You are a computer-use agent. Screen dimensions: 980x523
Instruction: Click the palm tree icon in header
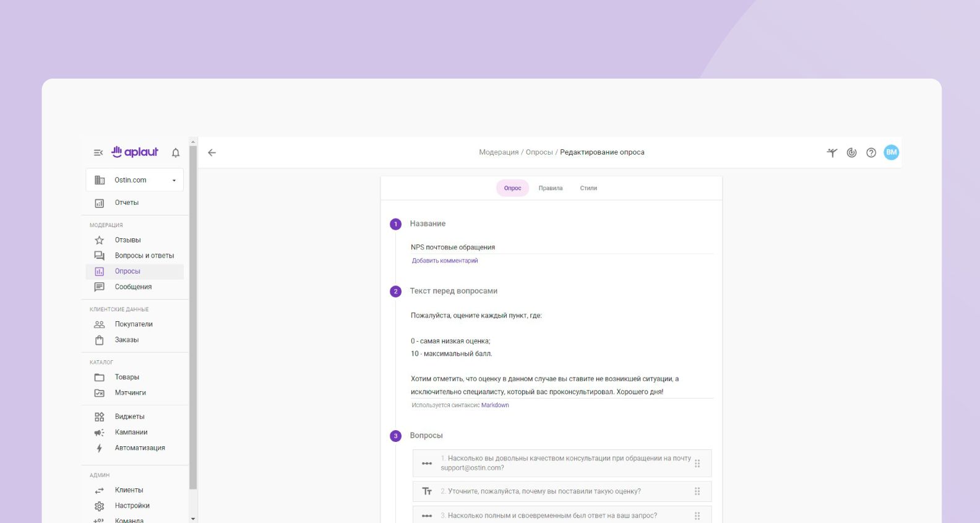[832, 152]
